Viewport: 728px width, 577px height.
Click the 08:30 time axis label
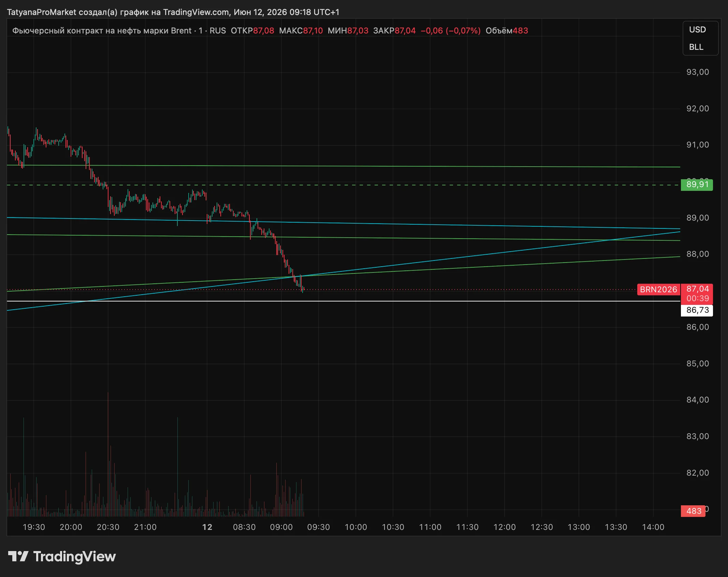tap(244, 527)
